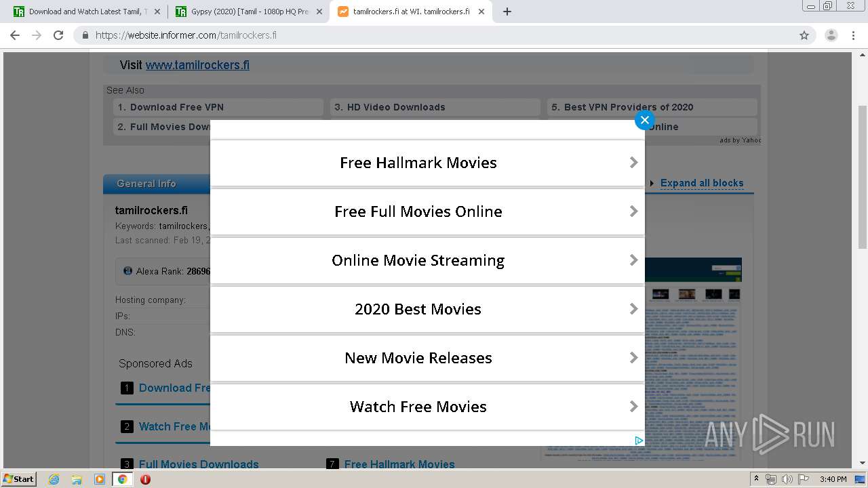Visit the www.tamilrockers.fi link
868x488 pixels.
tap(197, 65)
